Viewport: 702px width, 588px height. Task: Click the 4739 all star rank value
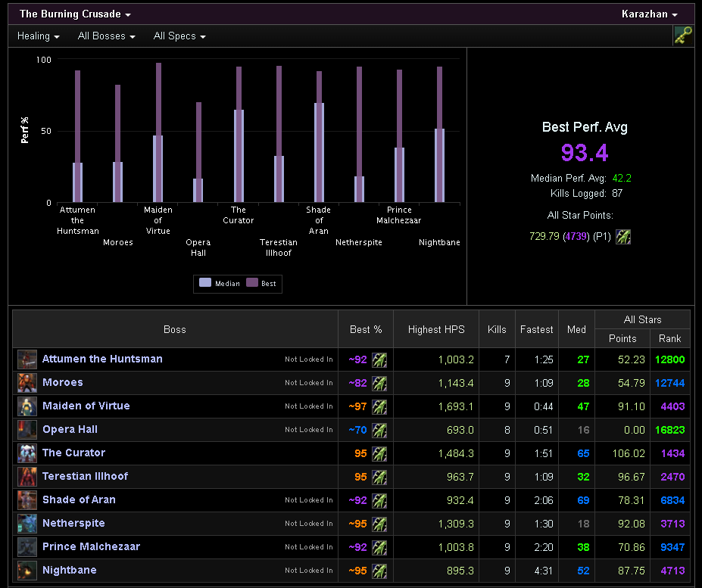click(576, 236)
